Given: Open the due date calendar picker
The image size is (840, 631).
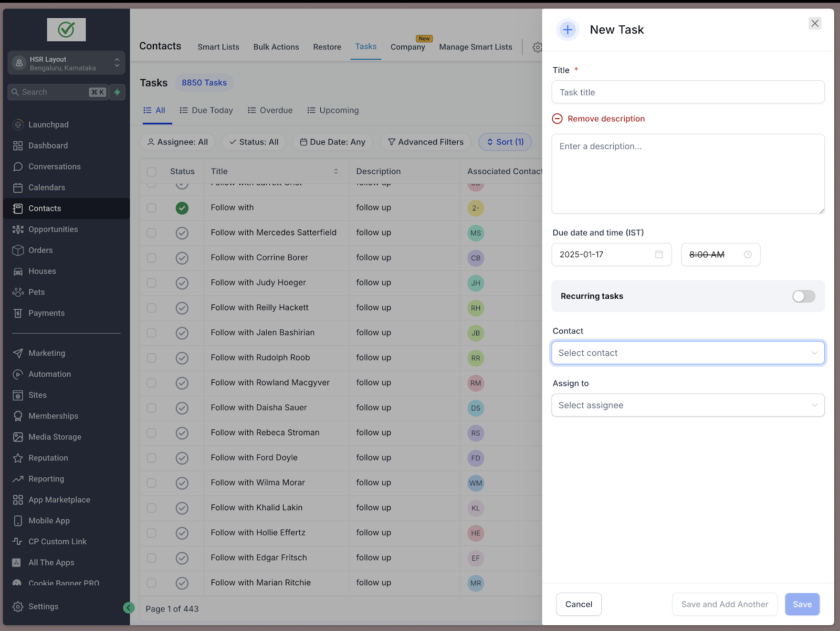Looking at the screenshot, I should click(x=659, y=254).
